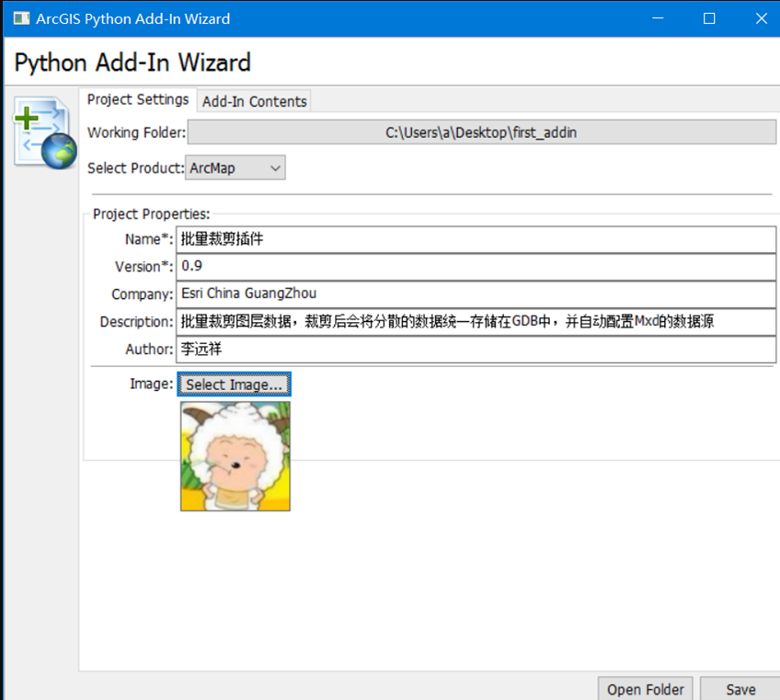Minimize the Add-In Wizard window
Image resolution: width=780 pixels, height=700 pixels.
click(659, 18)
